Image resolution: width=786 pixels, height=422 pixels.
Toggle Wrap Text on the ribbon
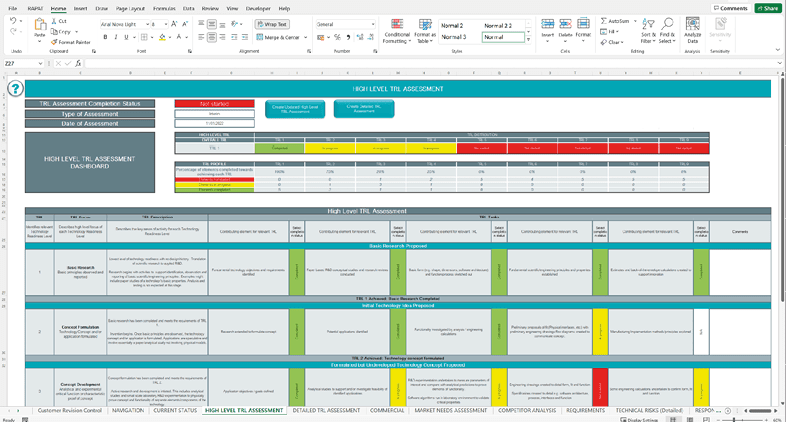266,23
